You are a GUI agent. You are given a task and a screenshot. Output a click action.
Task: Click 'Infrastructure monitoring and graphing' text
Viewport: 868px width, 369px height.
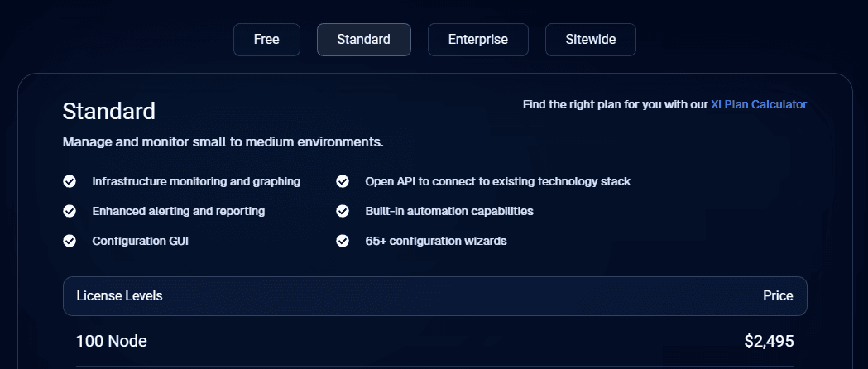click(196, 181)
